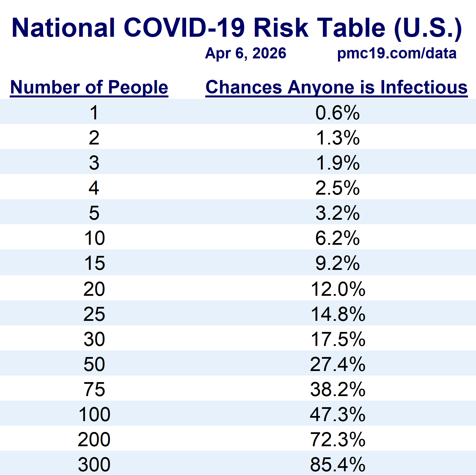
Task: Click the 50 people row label
Action: [x=94, y=364]
